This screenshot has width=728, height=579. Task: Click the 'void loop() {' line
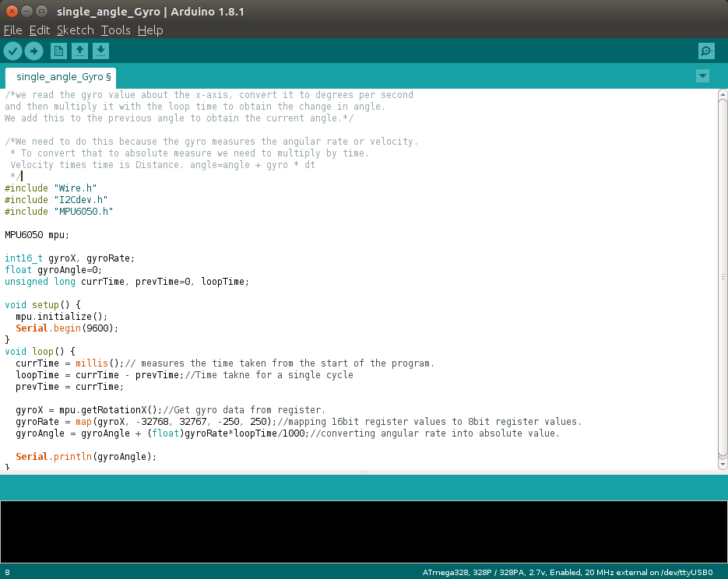[40, 351]
